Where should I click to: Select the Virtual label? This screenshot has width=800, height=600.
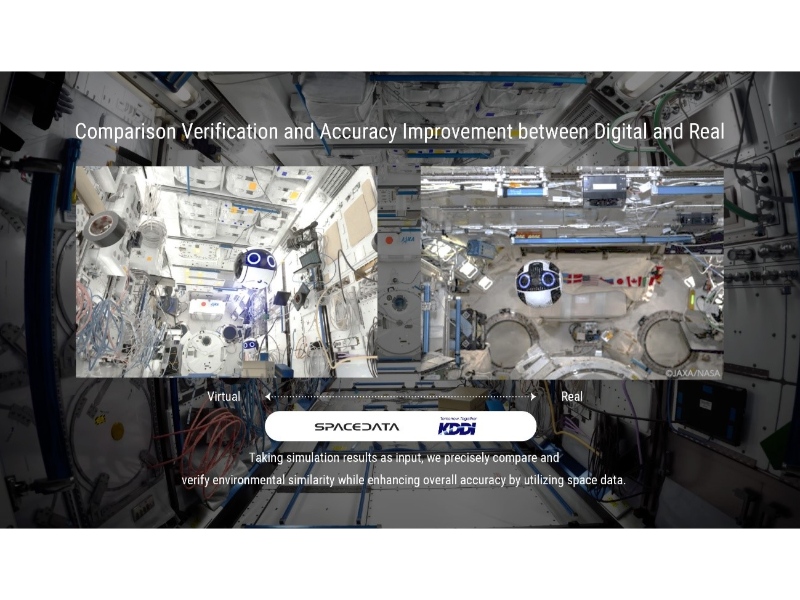(x=223, y=397)
